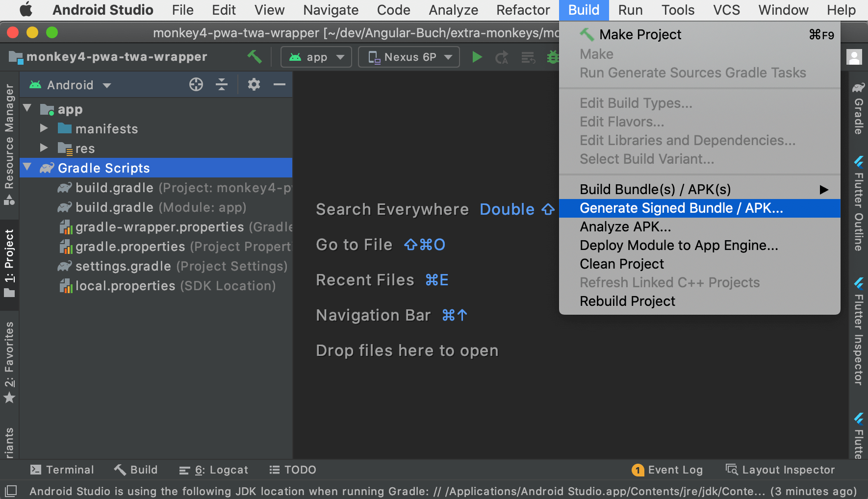
Task: Open the Terminal tool window
Action: (x=62, y=470)
